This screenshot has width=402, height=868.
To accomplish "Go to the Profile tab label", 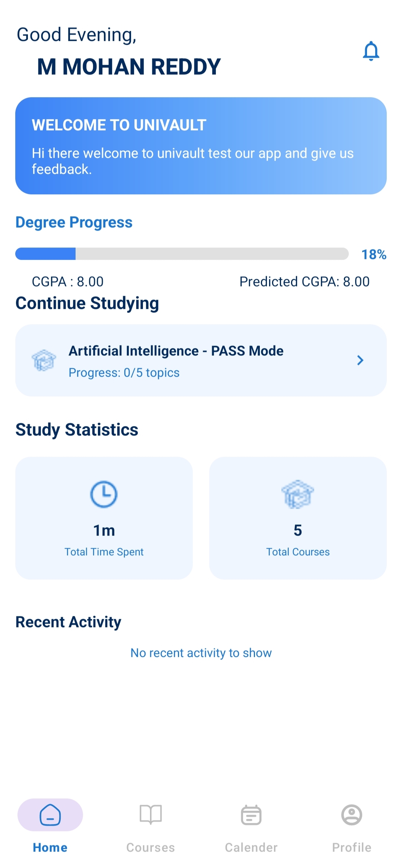I will coord(352,848).
